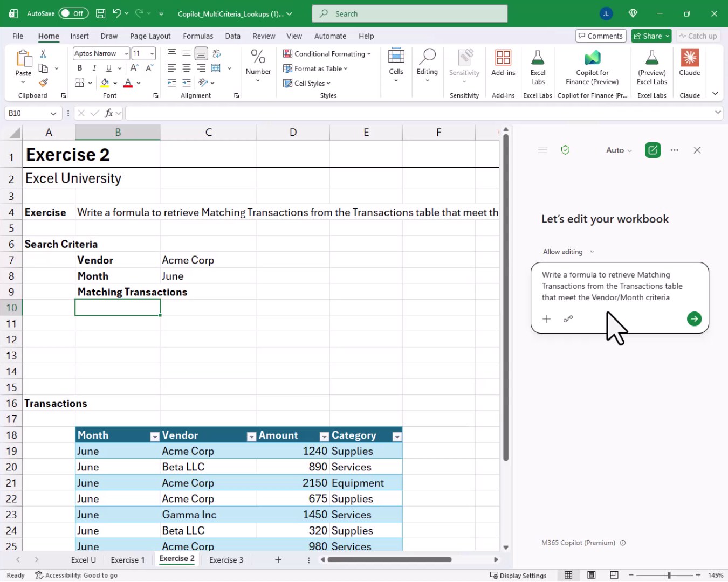The width and height of the screenshot is (728, 582).
Task: Send the Copilot prompt with green arrow
Action: tap(694, 319)
